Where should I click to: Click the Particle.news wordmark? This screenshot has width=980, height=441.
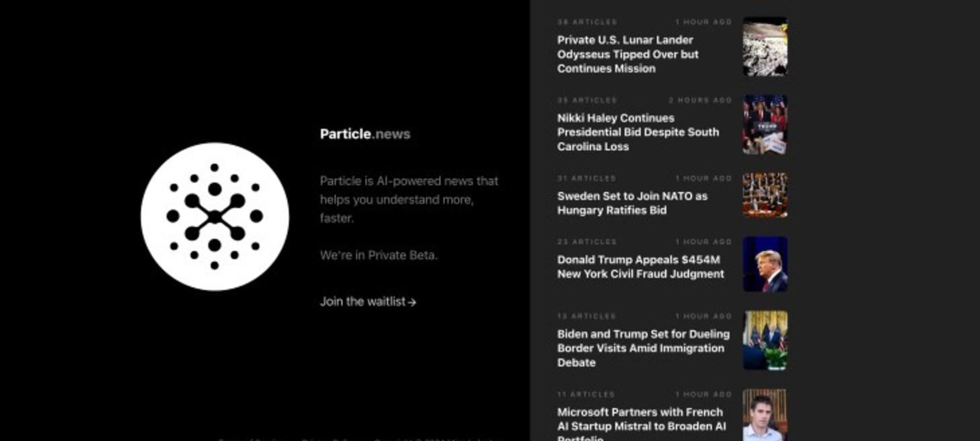click(x=365, y=134)
